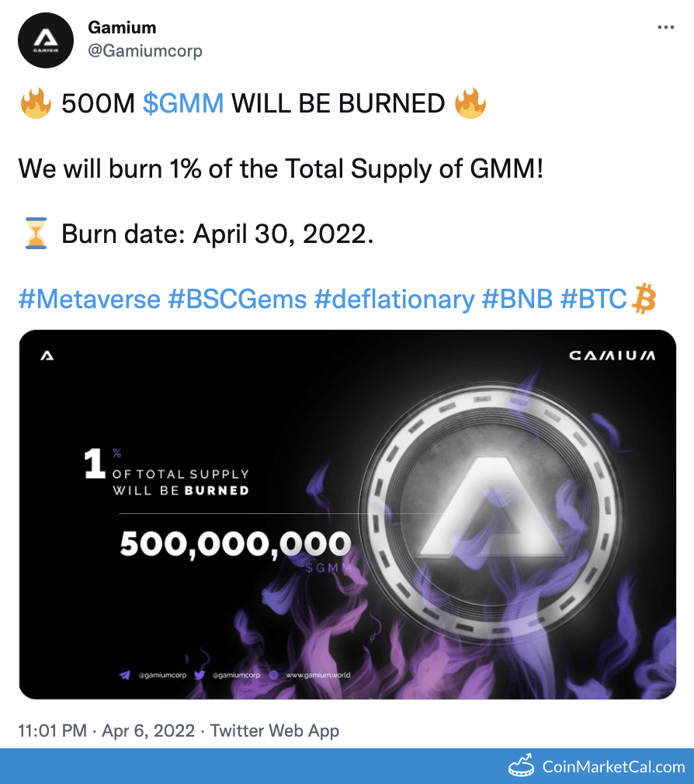The height and width of the screenshot is (784, 694).
Task: Click the Bitcoin emoji after #BTC
Action: [x=644, y=298]
